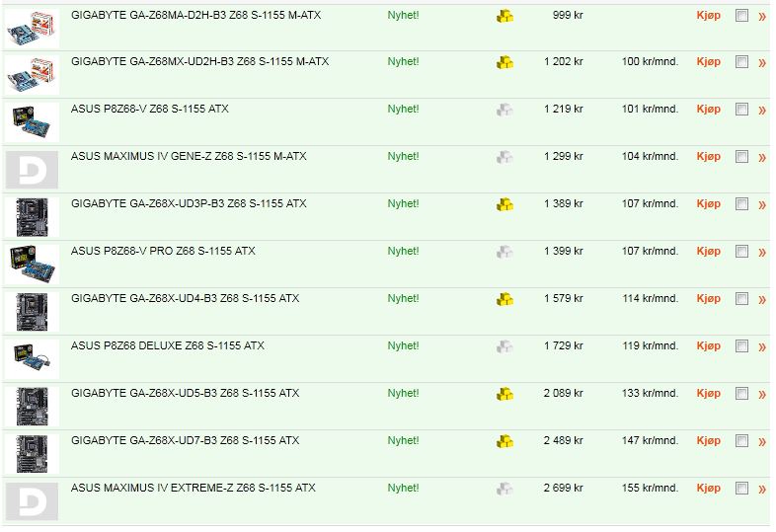Image resolution: width=776 pixels, height=532 pixels.
Task: Click yellow stock icon for GIGABYTE GA-Z68X-UD5-B3
Action: (x=504, y=395)
